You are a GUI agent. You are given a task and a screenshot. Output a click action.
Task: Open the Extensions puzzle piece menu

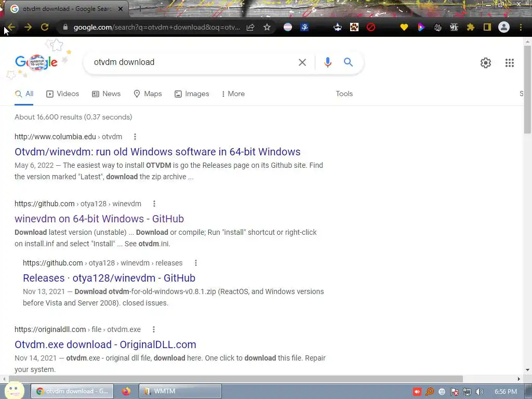[x=471, y=27]
